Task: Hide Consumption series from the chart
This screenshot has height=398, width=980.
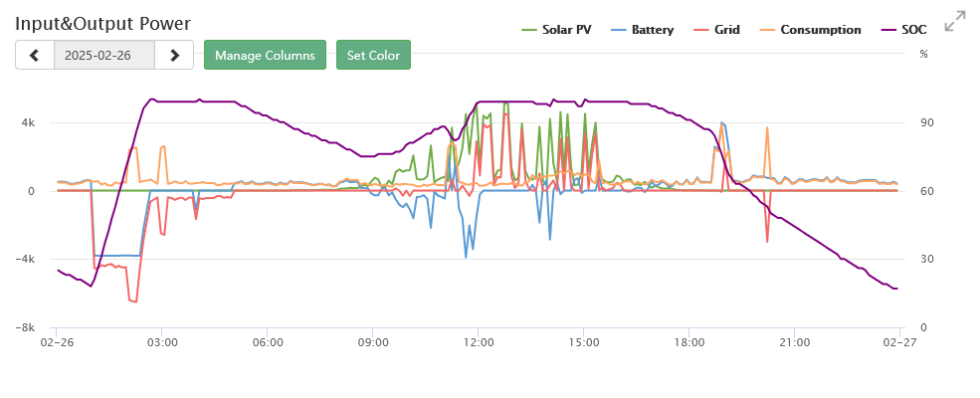Action: pyautogui.click(x=820, y=30)
